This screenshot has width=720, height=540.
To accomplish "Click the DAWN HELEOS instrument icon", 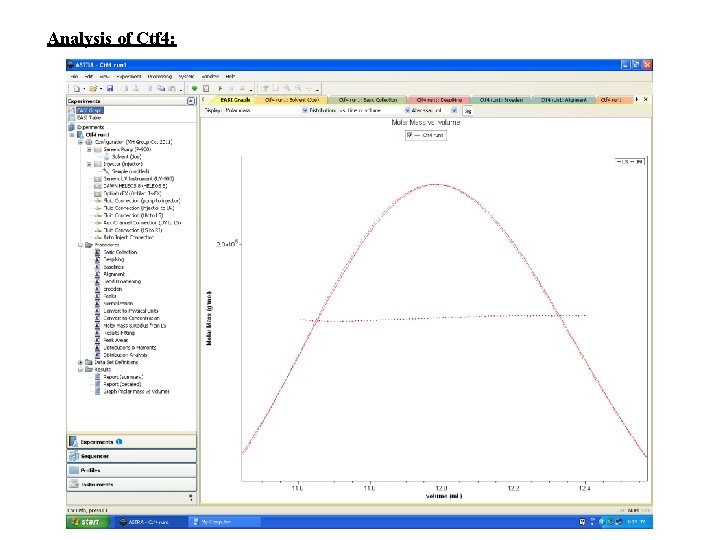I will 97,186.
